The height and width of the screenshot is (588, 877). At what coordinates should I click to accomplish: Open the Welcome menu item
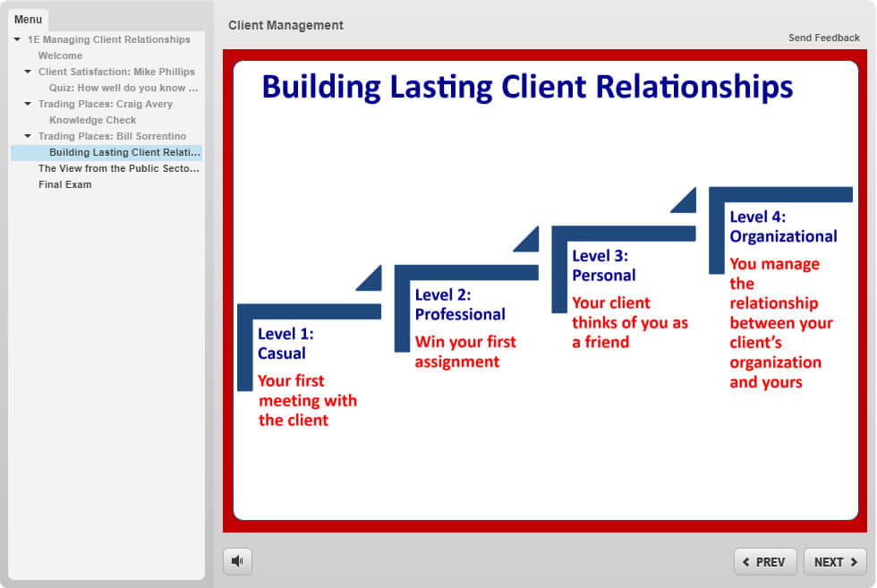(60, 55)
